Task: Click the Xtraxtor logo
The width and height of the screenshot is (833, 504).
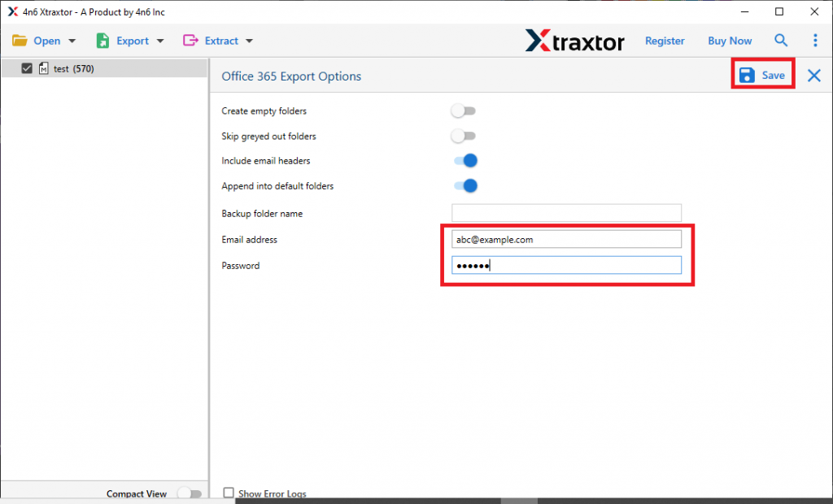Action: coord(575,41)
